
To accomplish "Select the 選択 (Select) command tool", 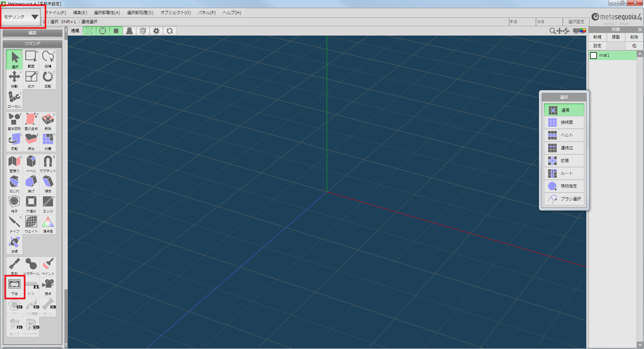I will (14, 59).
